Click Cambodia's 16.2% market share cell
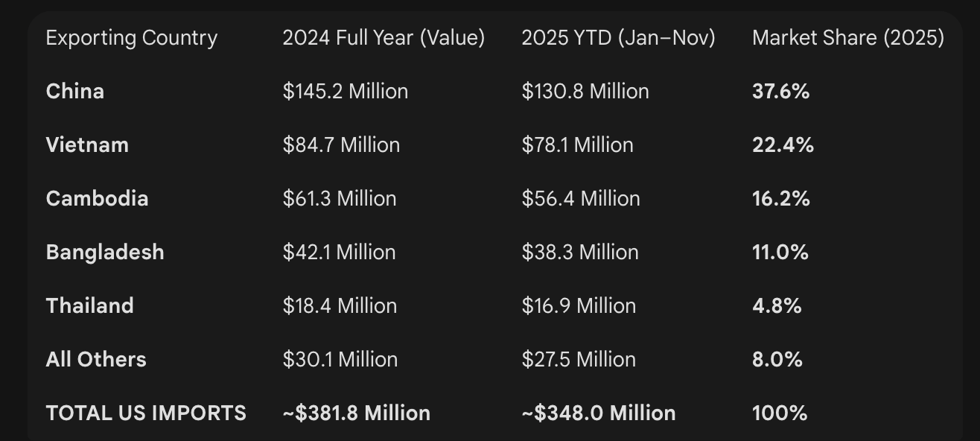Screen dimensions: 980x441 (x=780, y=199)
